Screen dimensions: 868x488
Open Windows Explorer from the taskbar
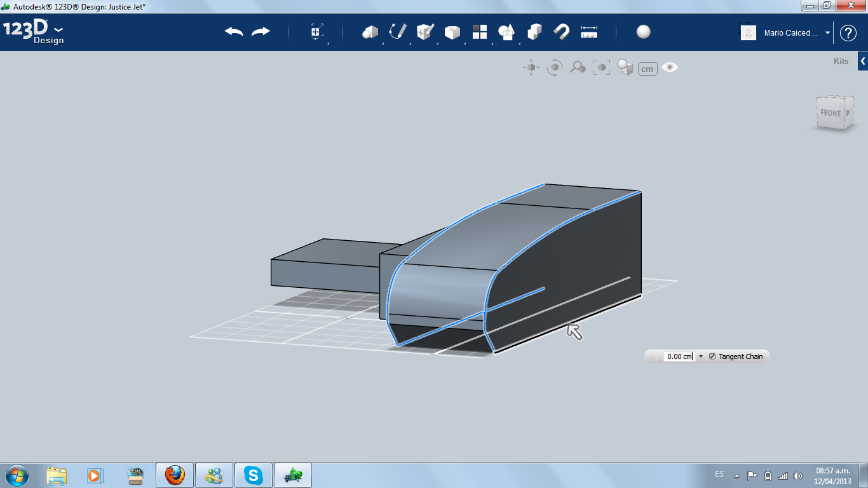[57, 475]
